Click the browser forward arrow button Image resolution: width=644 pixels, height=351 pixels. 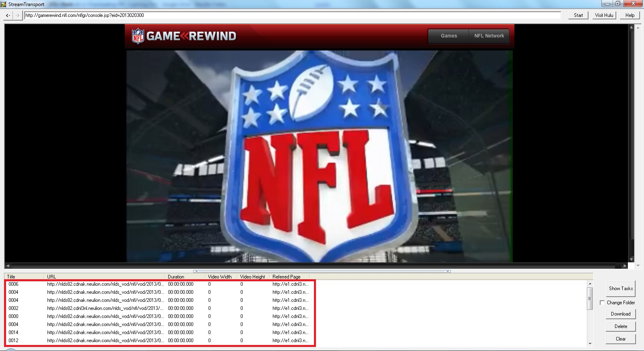17,15
